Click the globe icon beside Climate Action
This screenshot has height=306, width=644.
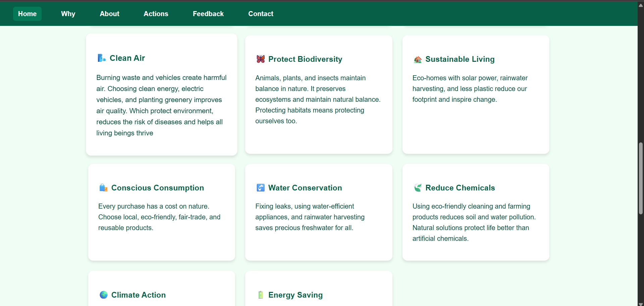click(x=104, y=295)
